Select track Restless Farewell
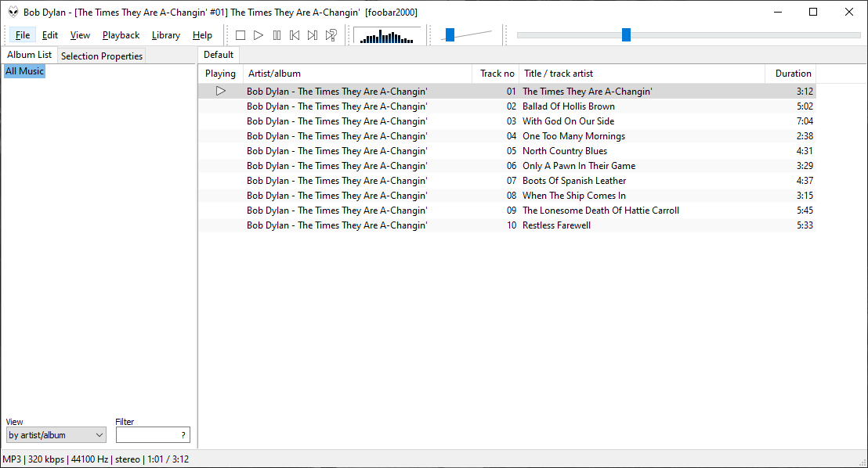The width and height of the screenshot is (868, 468). pos(507,225)
